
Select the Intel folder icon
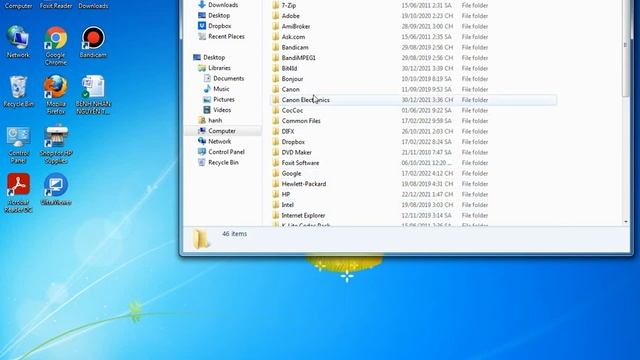(x=276, y=205)
